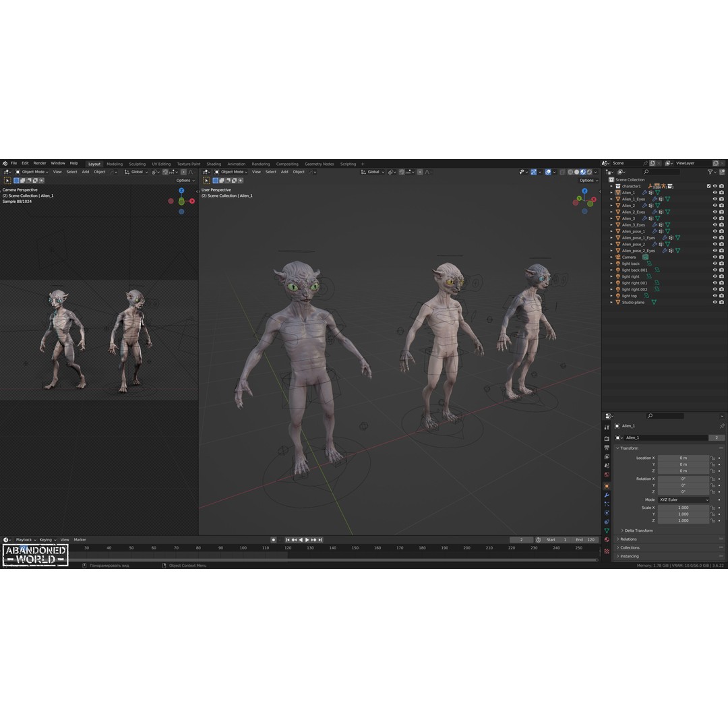Expand the character1 collection
This screenshot has width=728, height=728.
pos(611,186)
